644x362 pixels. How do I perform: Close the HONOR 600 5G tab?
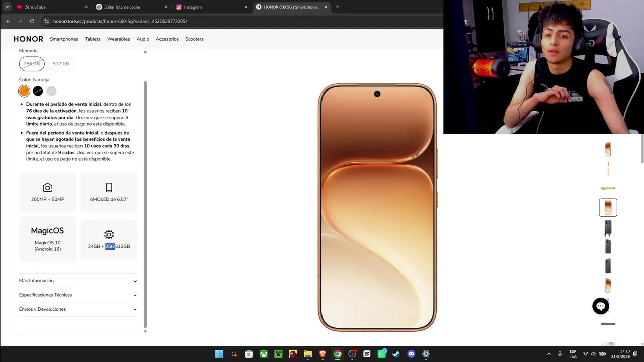click(326, 7)
